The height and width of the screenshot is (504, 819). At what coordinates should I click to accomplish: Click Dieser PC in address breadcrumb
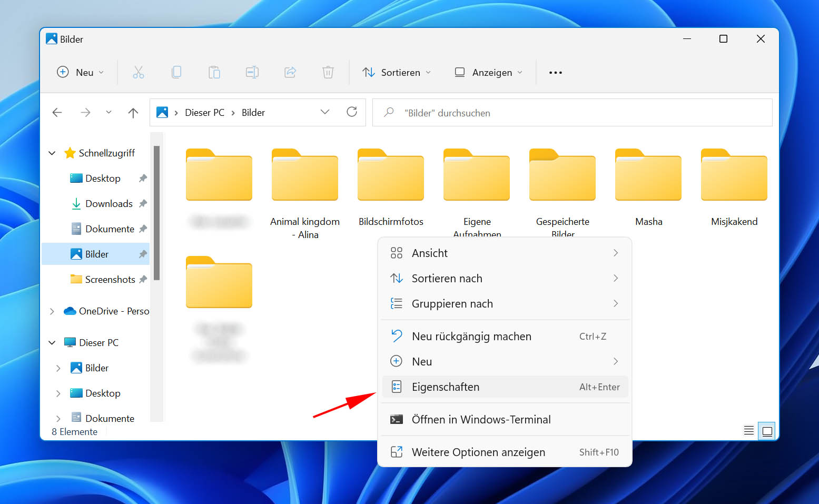204,113
